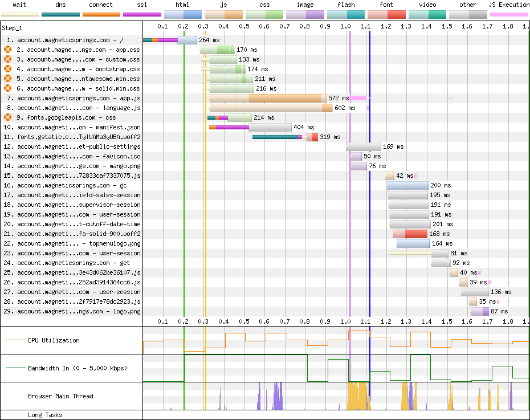Click the '7. account.magneticsprings.com - app.js' row label

click(x=72, y=99)
